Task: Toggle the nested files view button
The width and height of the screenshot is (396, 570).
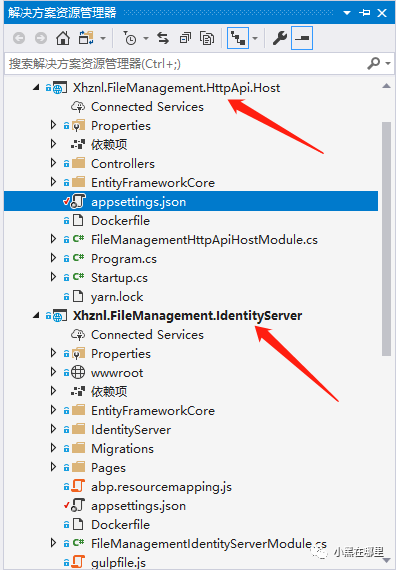Action: [x=238, y=38]
